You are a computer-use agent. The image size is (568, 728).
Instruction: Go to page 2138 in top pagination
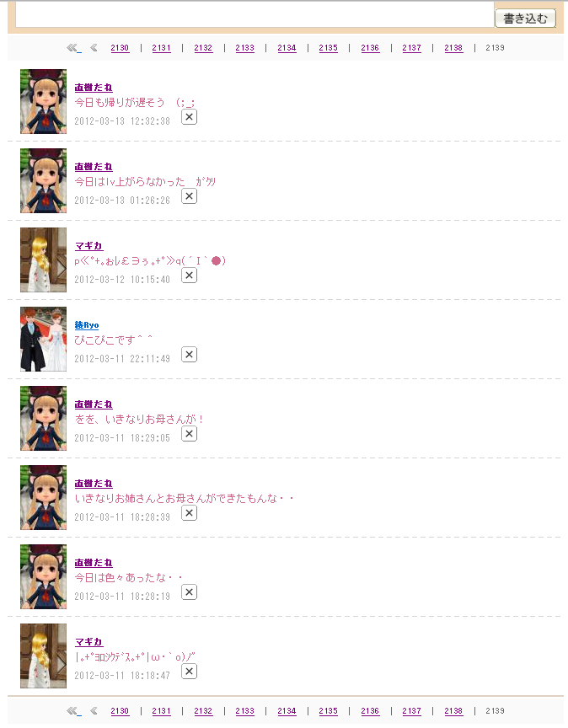pyautogui.click(x=453, y=48)
